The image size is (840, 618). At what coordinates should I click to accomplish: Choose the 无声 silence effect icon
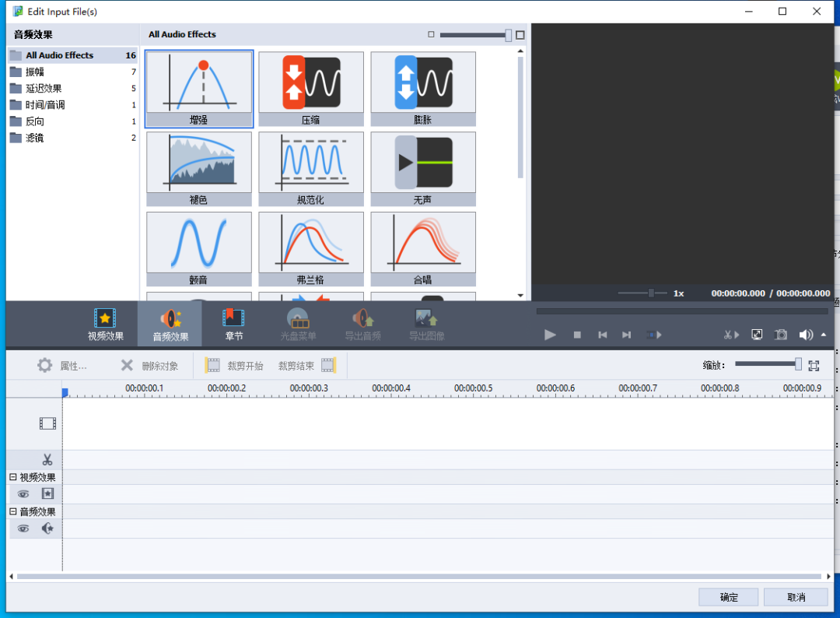422,169
